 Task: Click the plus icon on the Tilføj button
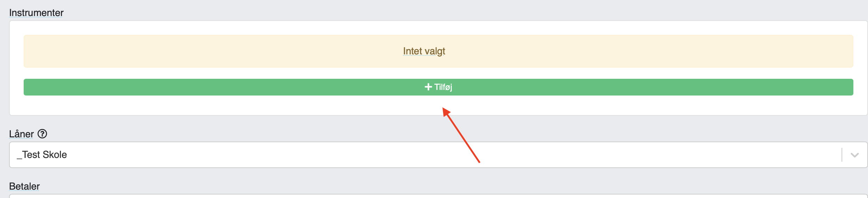point(428,87)
